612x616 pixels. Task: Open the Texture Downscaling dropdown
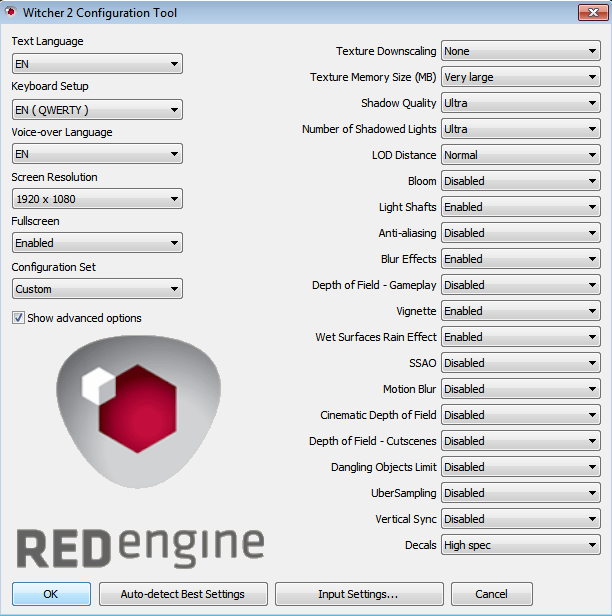point(521,51)
